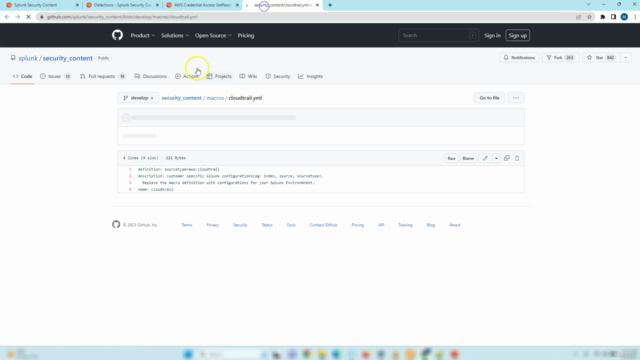Image resolution: width=640 pixels, height=360 pixels.
Task: Open the Blog footer link
Action: point(431,225)
